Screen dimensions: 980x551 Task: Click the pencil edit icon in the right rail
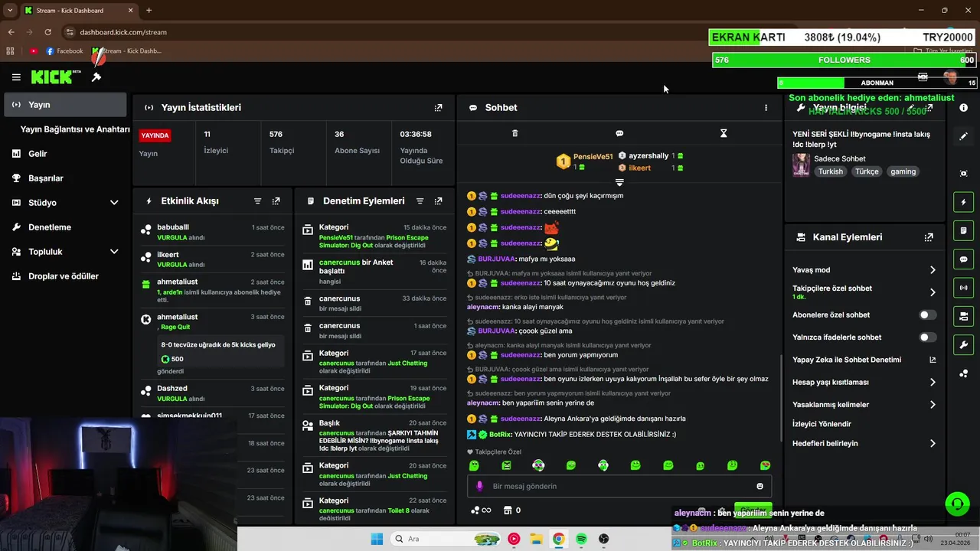964,136
